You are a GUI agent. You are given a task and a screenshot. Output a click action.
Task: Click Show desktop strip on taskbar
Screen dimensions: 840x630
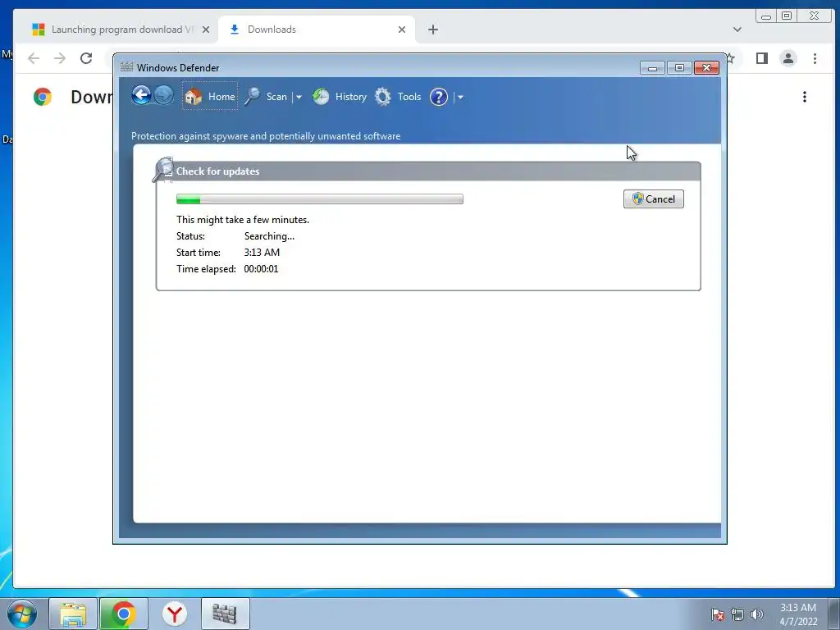click(x=834, y=614)
